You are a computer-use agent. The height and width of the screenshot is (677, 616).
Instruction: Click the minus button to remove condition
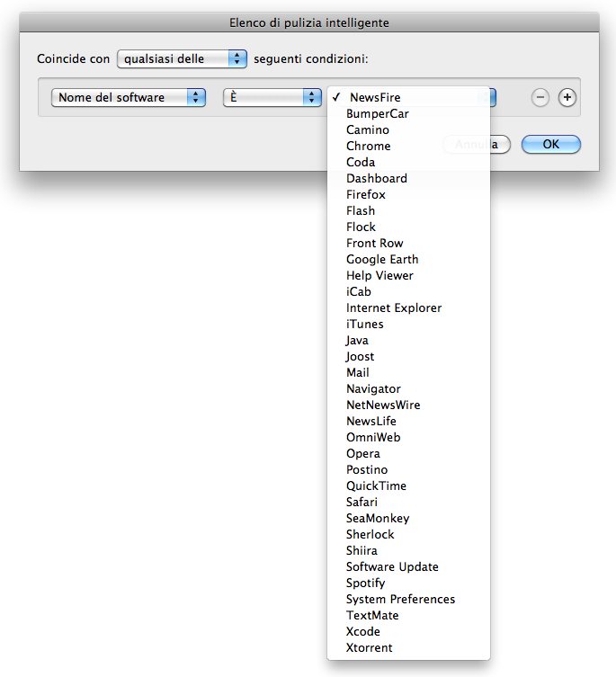(540, 98)
